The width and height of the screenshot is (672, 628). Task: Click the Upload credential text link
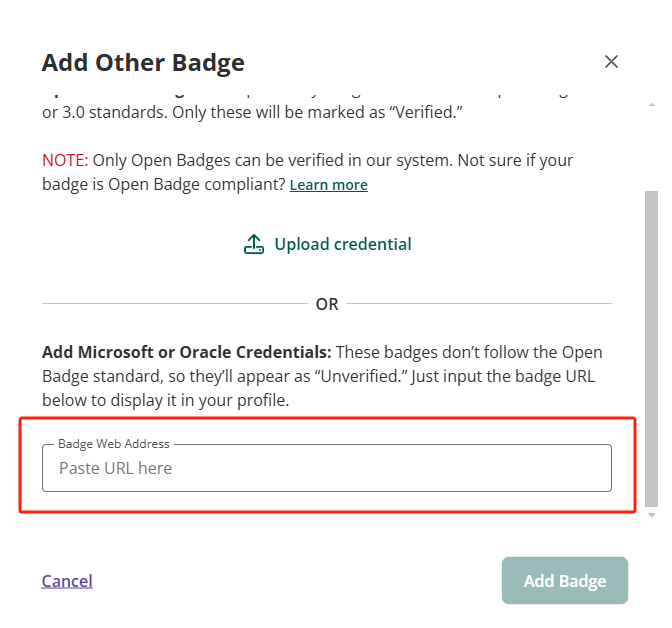[342, 244]
